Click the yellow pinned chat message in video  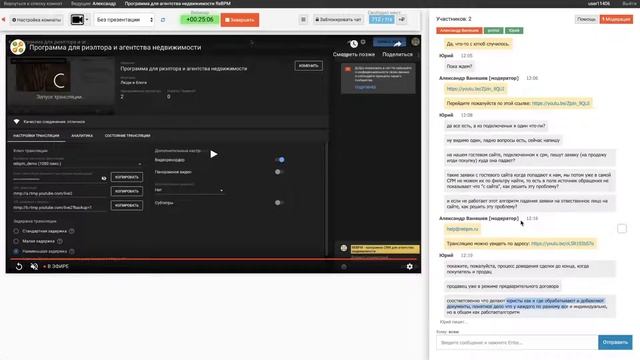[385, 249]
